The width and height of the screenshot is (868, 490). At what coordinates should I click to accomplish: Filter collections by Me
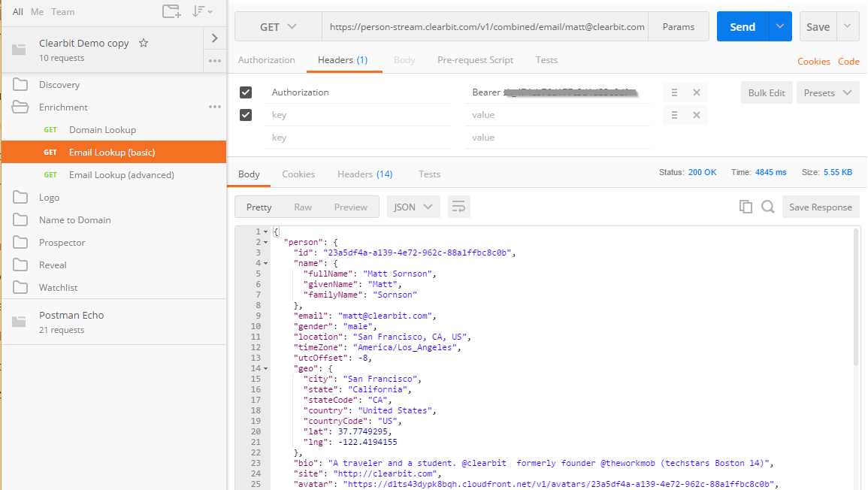tap(37, 11)
